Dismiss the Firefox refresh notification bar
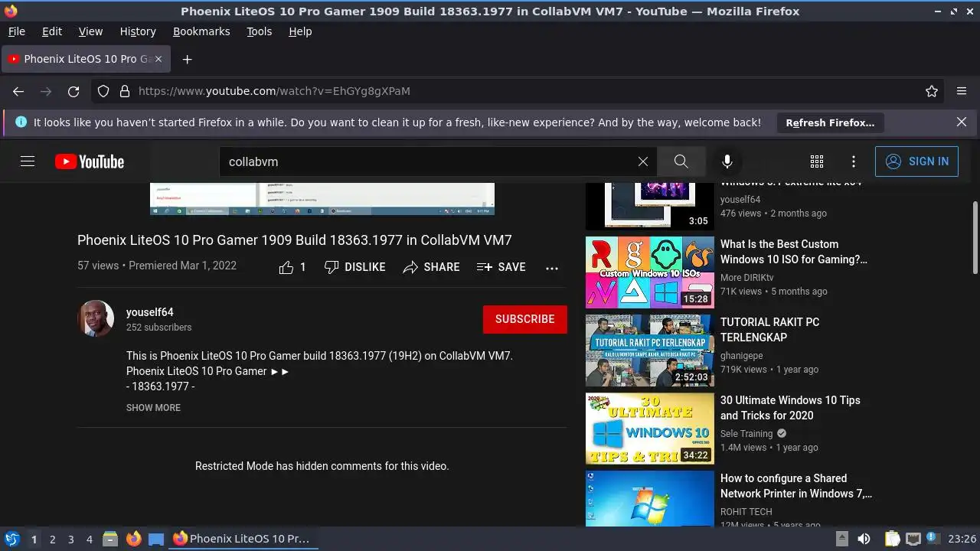980x551 pixels. pos(962,122)
